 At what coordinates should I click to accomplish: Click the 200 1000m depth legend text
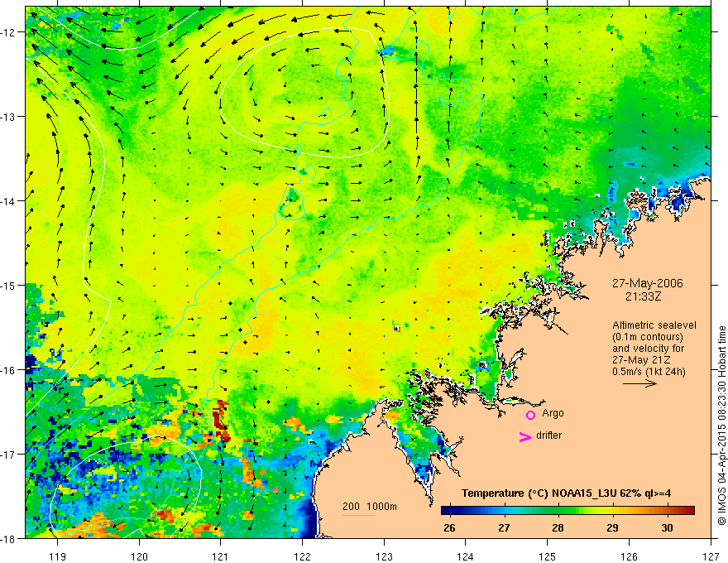370,507
